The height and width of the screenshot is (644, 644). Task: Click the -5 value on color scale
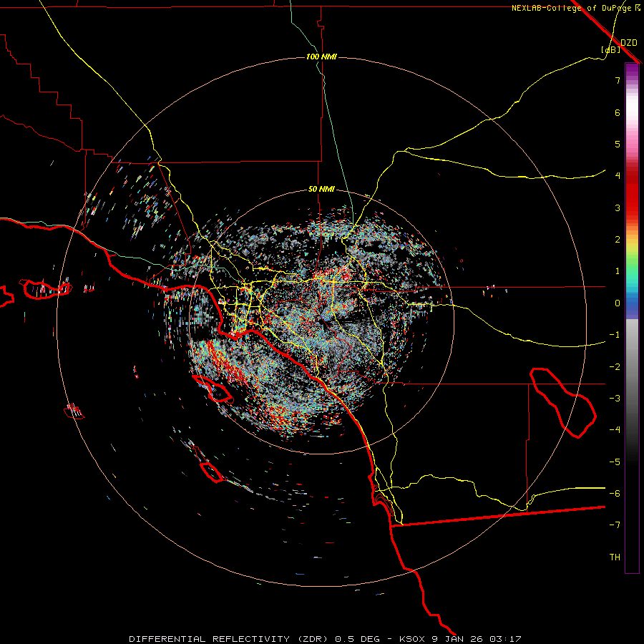pos(615,462)
